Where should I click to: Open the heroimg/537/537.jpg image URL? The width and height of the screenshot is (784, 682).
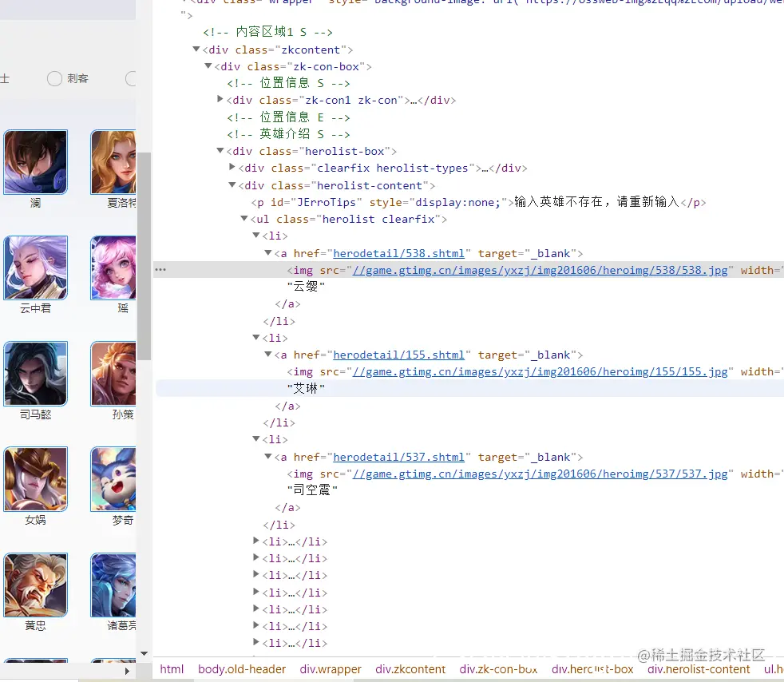(540, 474)
